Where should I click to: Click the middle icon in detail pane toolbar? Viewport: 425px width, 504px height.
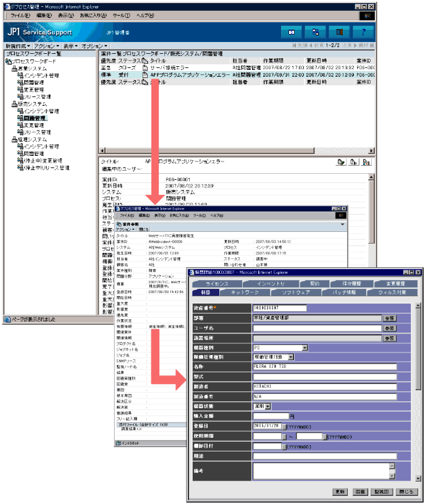353,162
